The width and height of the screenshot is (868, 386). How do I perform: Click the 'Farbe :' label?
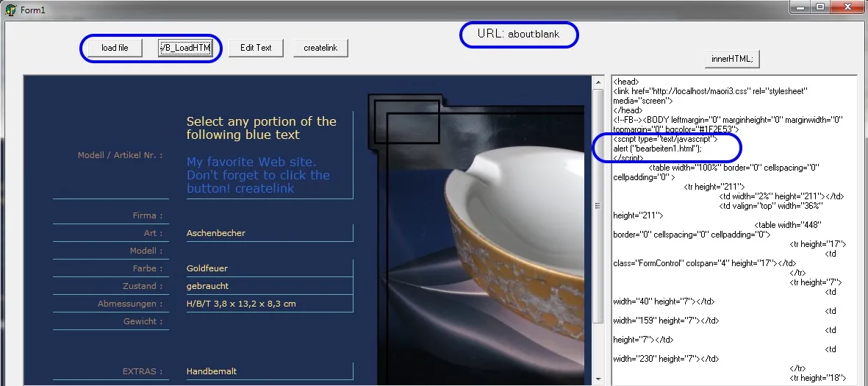pos(148,268)
